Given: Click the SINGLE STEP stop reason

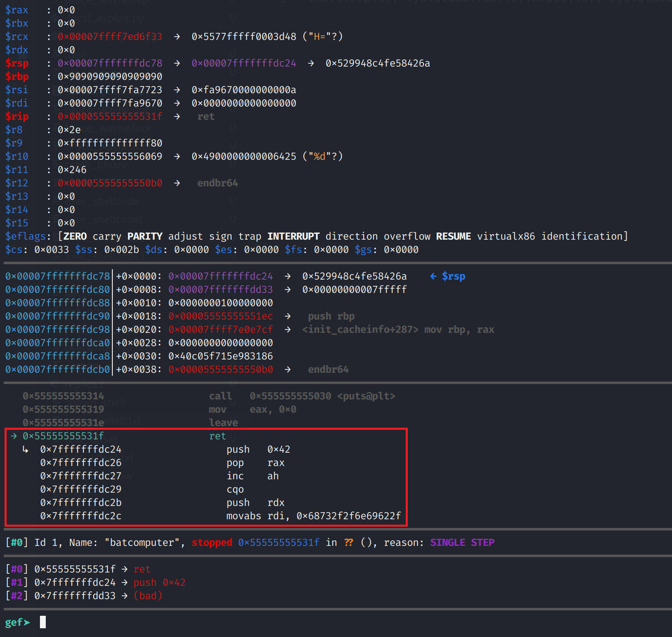Looking at the screenshot, I should pyautogui.click(x=462, y=543).
